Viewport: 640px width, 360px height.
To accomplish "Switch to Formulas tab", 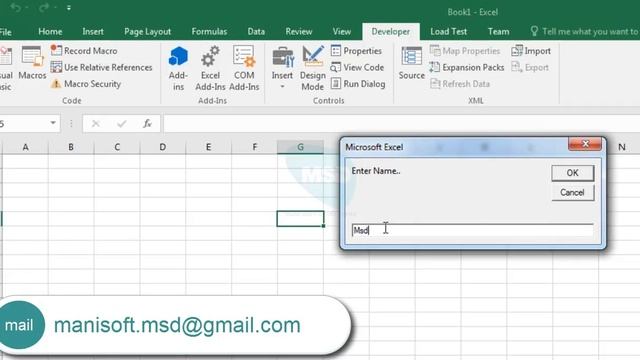I will 209,31.
